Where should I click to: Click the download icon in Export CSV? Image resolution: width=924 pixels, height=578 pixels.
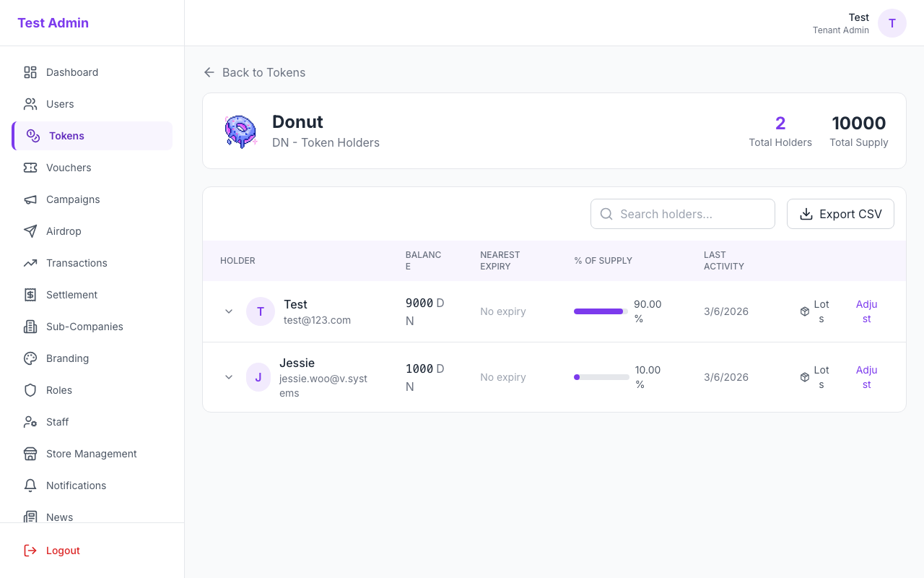coord(805,214)
